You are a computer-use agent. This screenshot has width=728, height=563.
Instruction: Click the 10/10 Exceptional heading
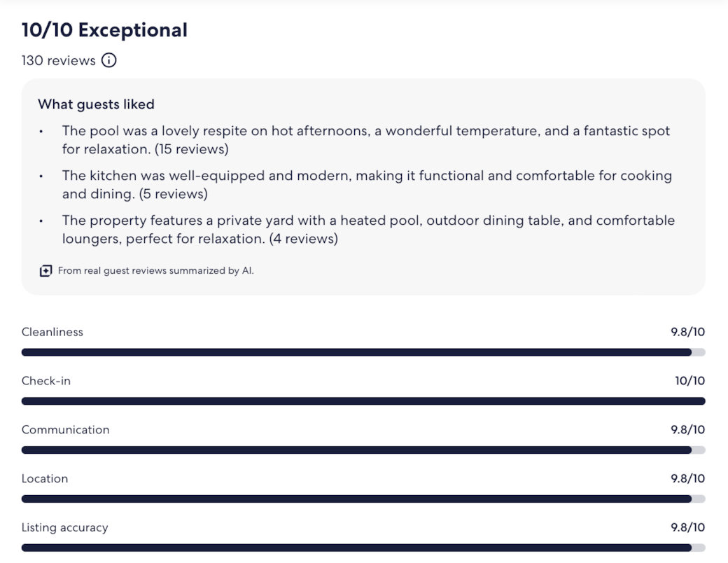click(x=104, y=30)
